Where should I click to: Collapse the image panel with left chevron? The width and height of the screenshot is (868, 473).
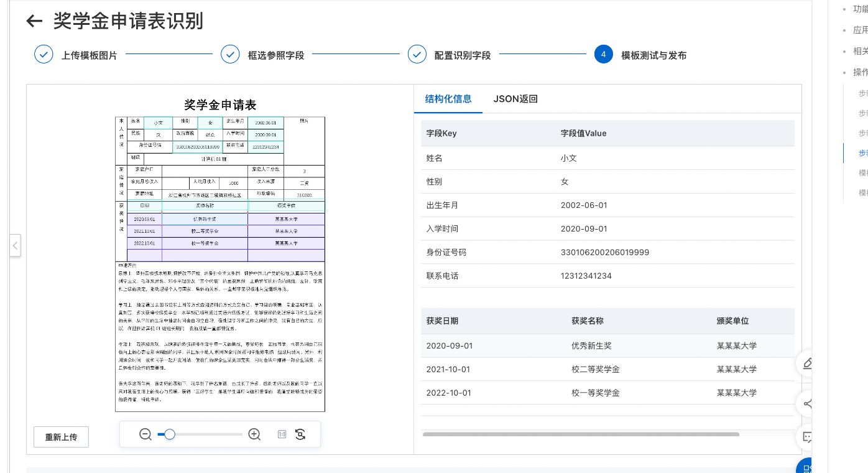point(15,245)
